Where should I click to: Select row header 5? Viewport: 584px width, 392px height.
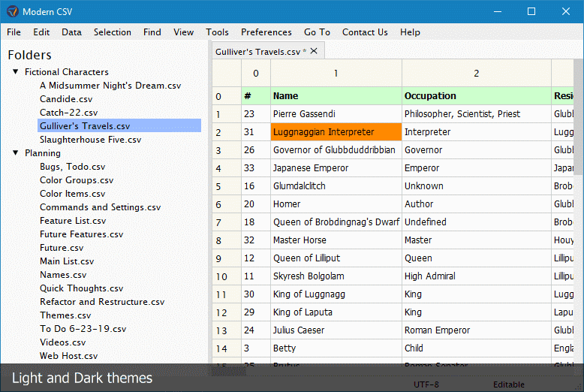227,186
